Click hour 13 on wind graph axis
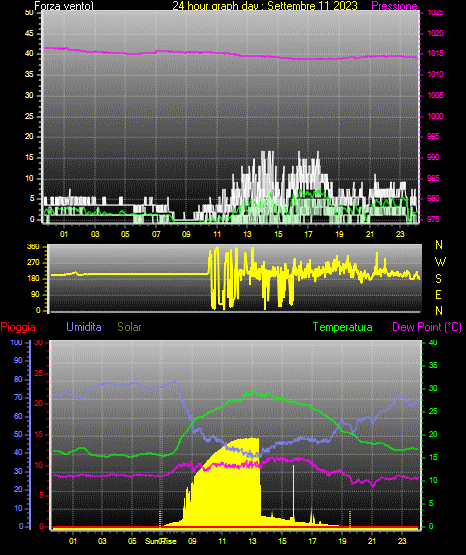This screenshot has height=555, width=466. (x=247, y=234)
